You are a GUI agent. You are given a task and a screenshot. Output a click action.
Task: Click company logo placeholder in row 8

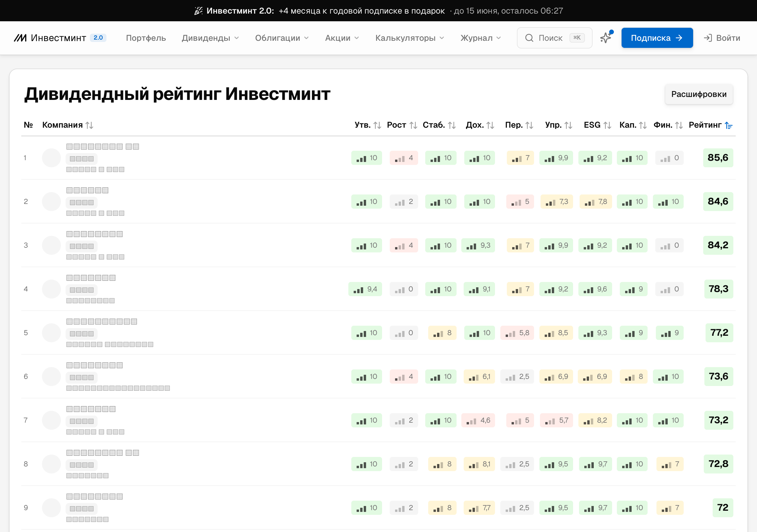pyautogui.click(x=51, y=464)
